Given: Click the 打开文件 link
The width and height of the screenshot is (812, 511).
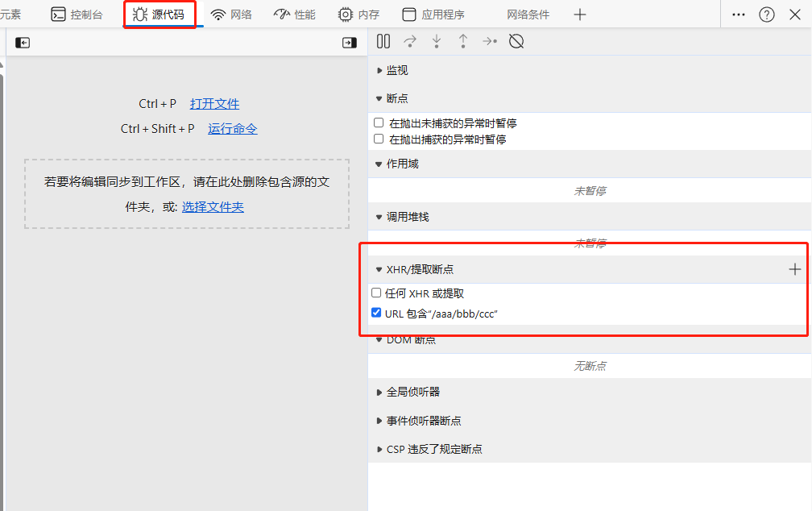Looking at the screenshot, I should (x=214, y=104).
